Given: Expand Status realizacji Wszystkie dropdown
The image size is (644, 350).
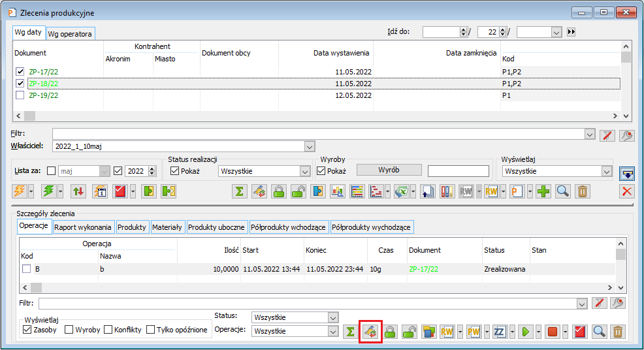Looking at the screenshot, I should (305, 171).
